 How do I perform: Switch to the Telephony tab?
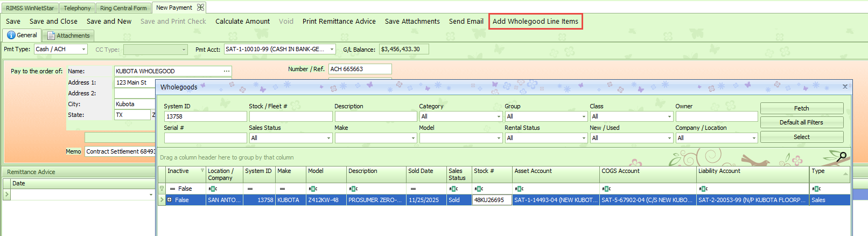[x=77, y=8]
